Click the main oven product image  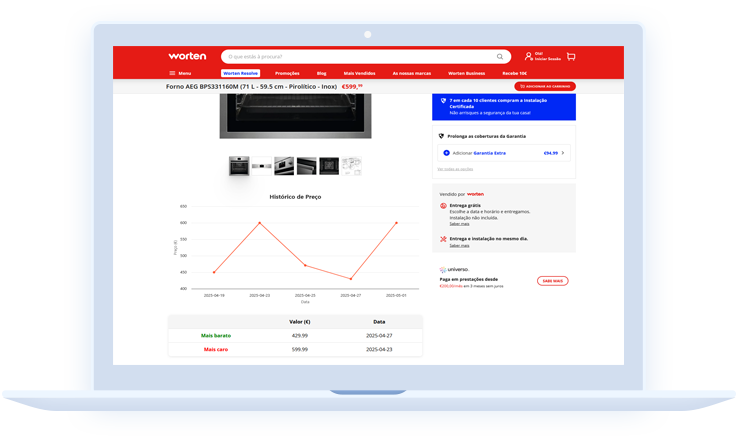coord(295,116)
